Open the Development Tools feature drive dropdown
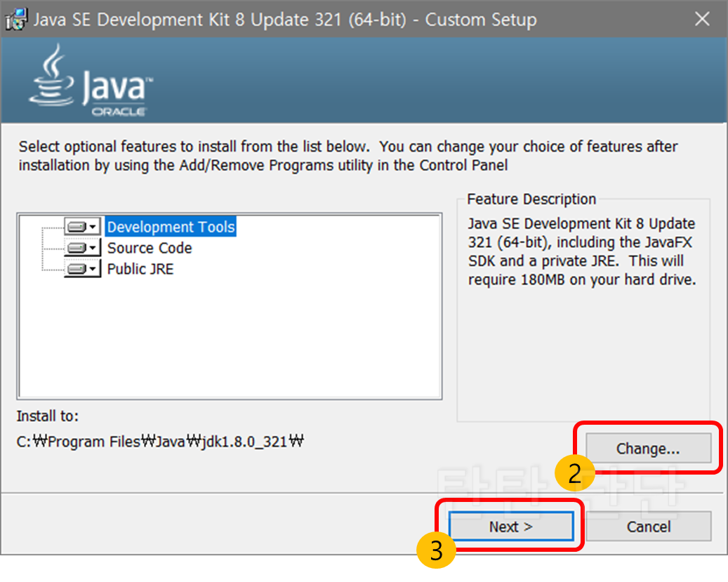The height and width of the screenshot is (582, 728). (x=83, y=227)
